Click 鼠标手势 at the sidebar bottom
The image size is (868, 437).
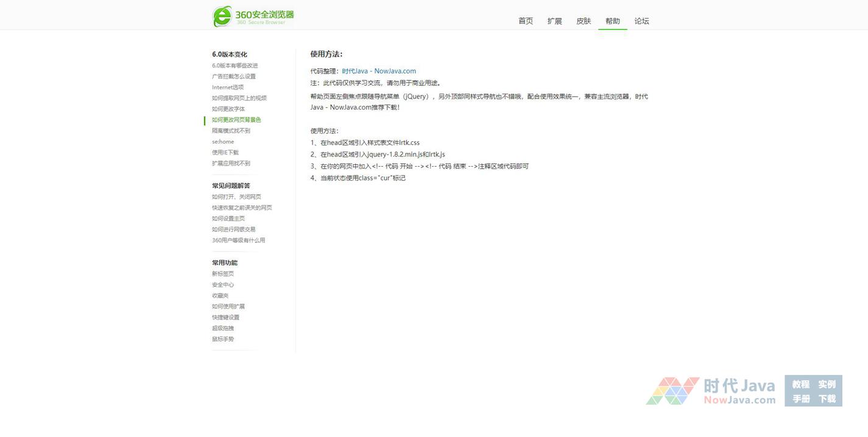click(222, 339)
